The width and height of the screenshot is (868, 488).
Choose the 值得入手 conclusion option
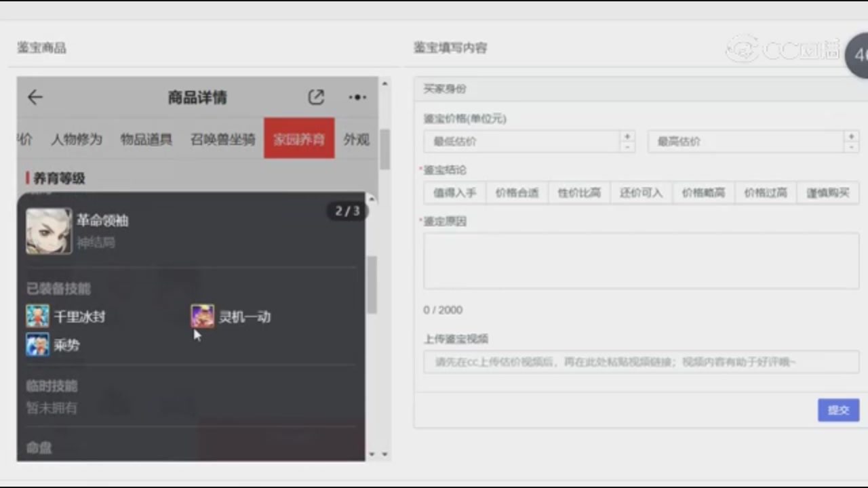click(x=455, y=192)
